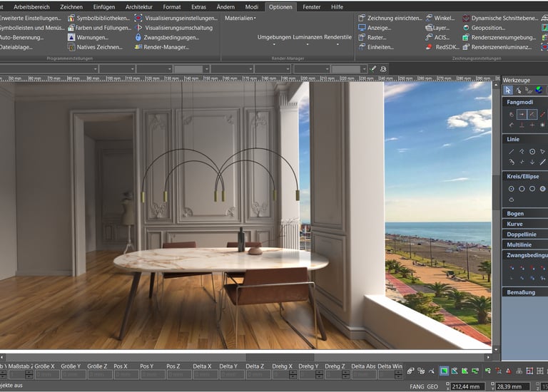Toggle the FANG snap indicator in status bar

(x=417, y=386)
